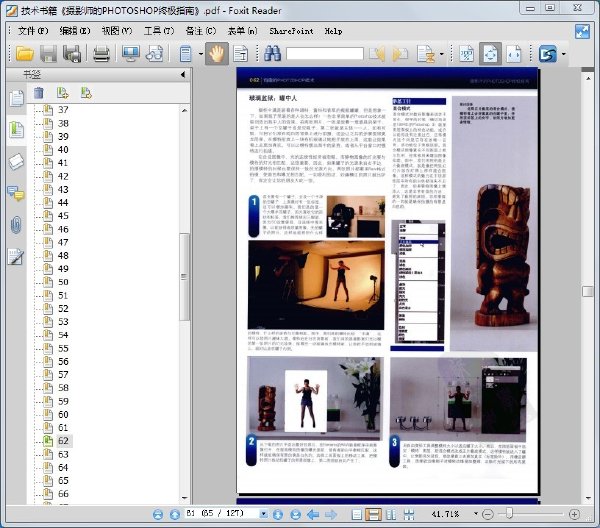This screenshot has height=528, width=600.
Task: Click the blue S logo toolbar icon
Action: pos(548,54)
